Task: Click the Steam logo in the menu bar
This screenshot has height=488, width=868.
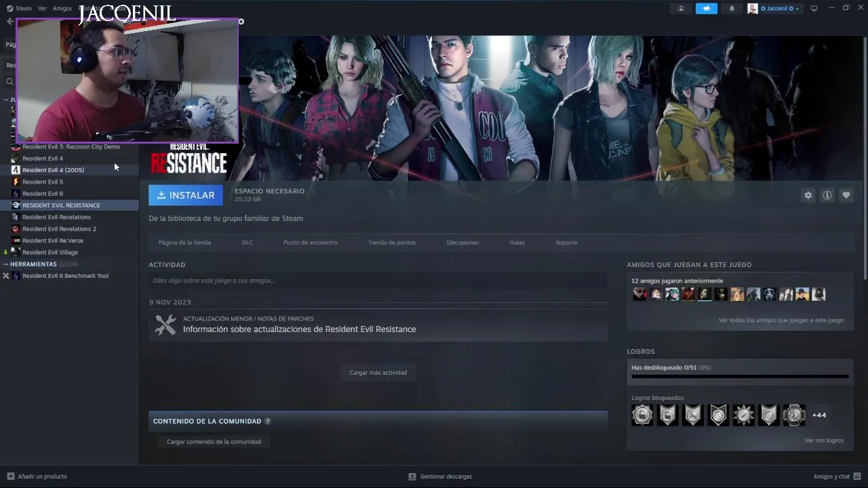Action: pos(9,8)
